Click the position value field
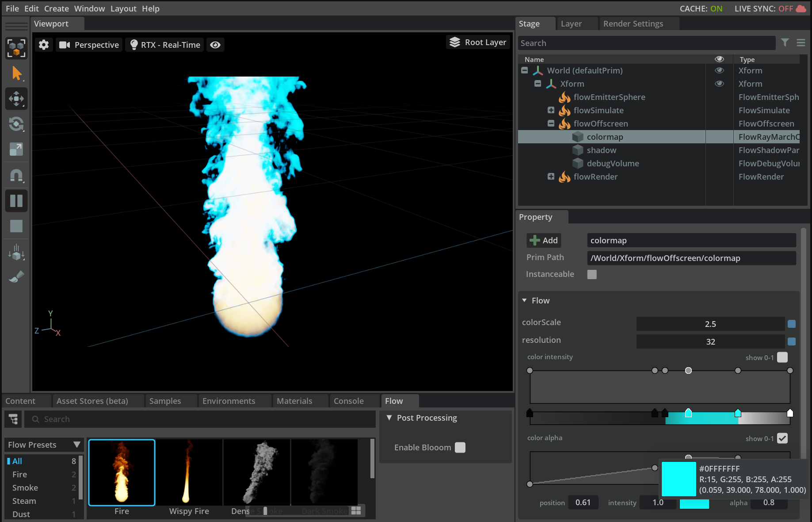This screenshot has width=812, height=522. 583,502
